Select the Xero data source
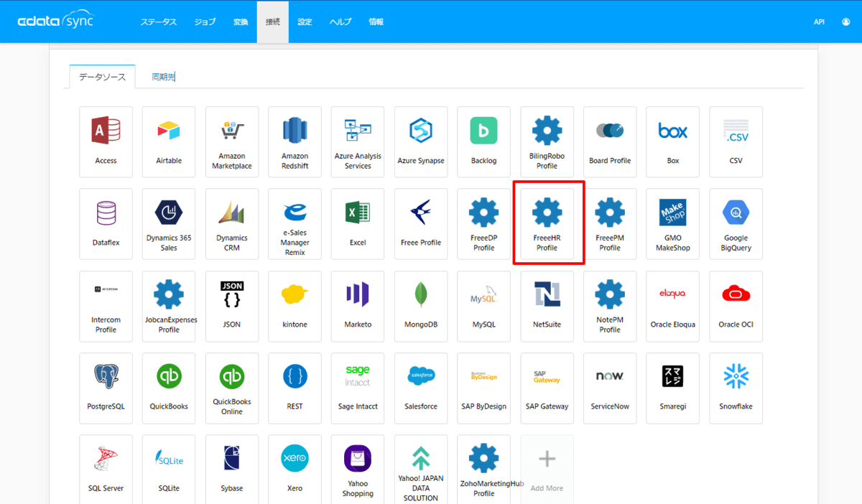The height and width of the screenshot is (504, 862). pyautogui.click(x=295, y=469)
